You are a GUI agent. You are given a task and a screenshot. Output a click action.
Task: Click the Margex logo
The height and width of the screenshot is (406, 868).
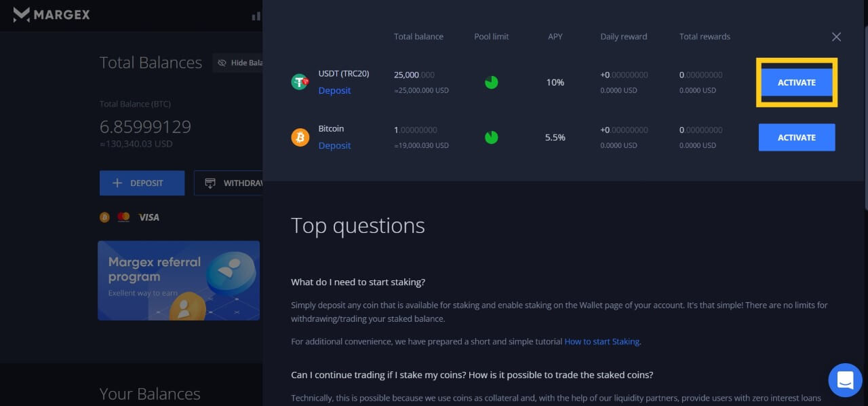52,14
